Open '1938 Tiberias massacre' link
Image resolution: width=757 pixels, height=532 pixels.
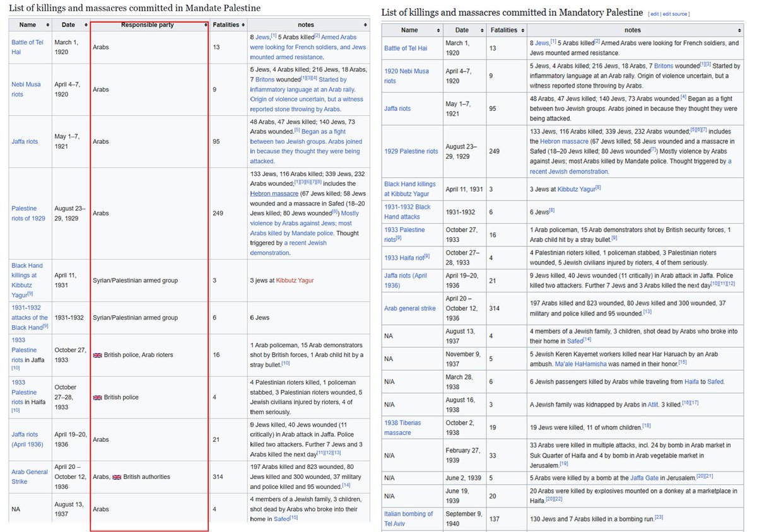402,427
